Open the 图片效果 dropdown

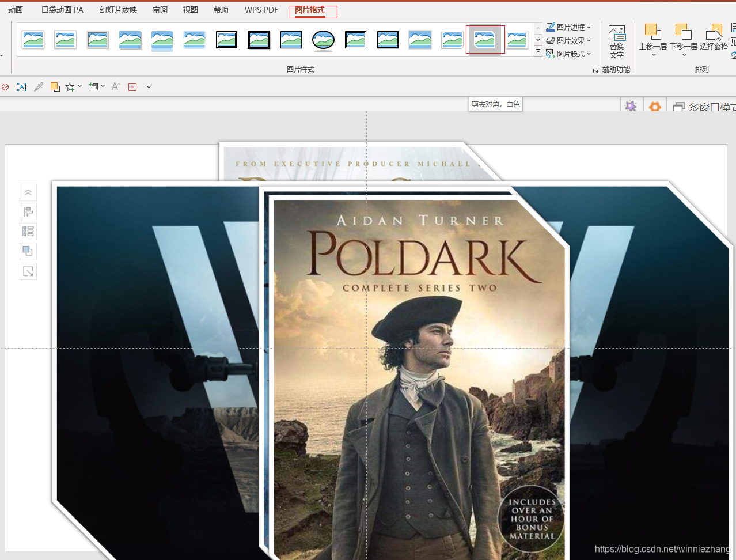tap(568, 40)
